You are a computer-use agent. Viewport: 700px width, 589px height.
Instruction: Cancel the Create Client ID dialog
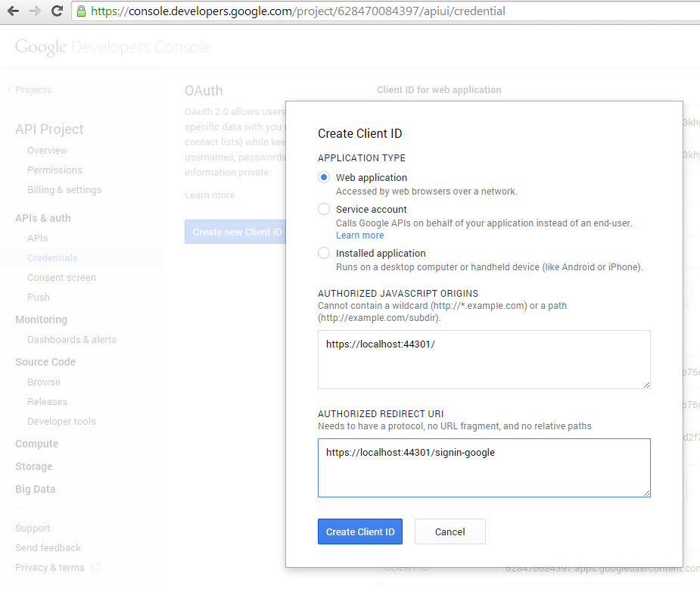[x=450, y=531]
